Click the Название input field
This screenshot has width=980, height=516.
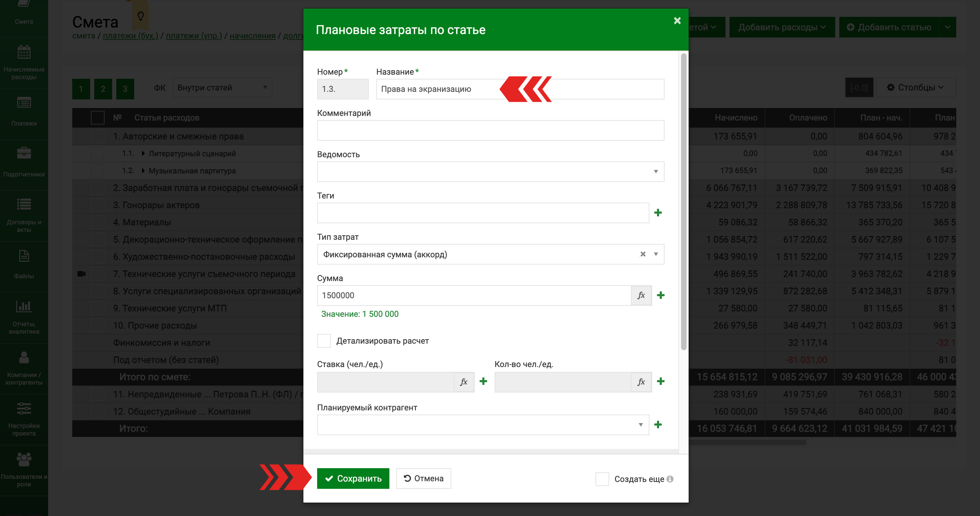tap(520, 89)
